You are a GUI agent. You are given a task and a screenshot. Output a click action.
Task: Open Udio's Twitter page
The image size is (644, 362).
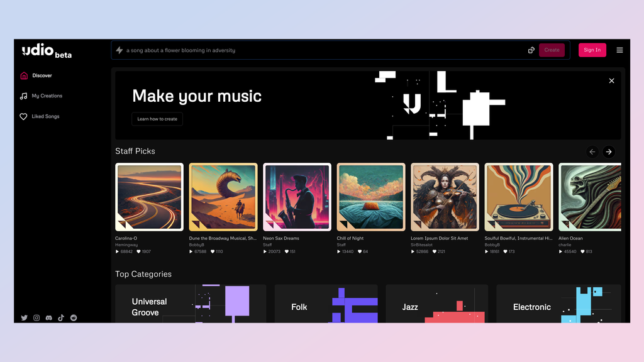tap(24, 317)
